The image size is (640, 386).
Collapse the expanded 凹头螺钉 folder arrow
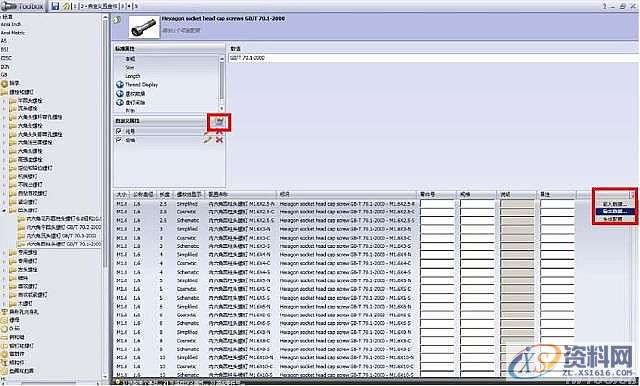4,211
